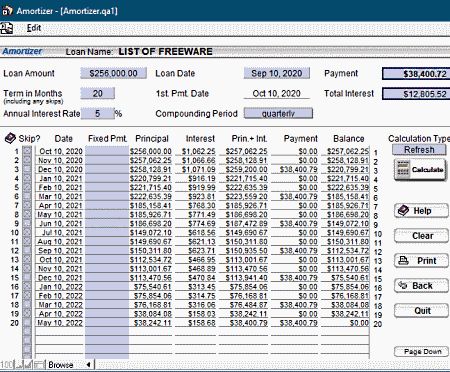Viewport: 450px width, 372px height.
Task: Click the Loan Name LIST OF FREEWARE
Action: [x=166, y=51]
